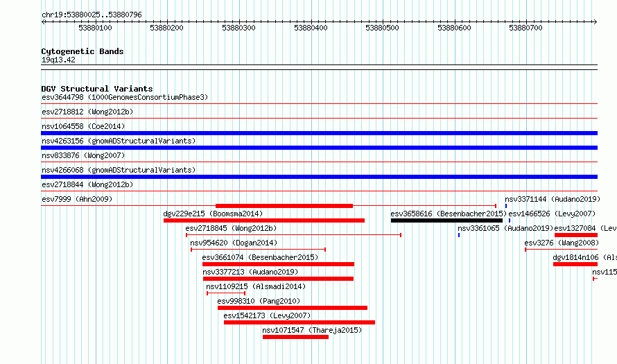
Task: Click the short nsv1109215 variant line
Action: 226,293
